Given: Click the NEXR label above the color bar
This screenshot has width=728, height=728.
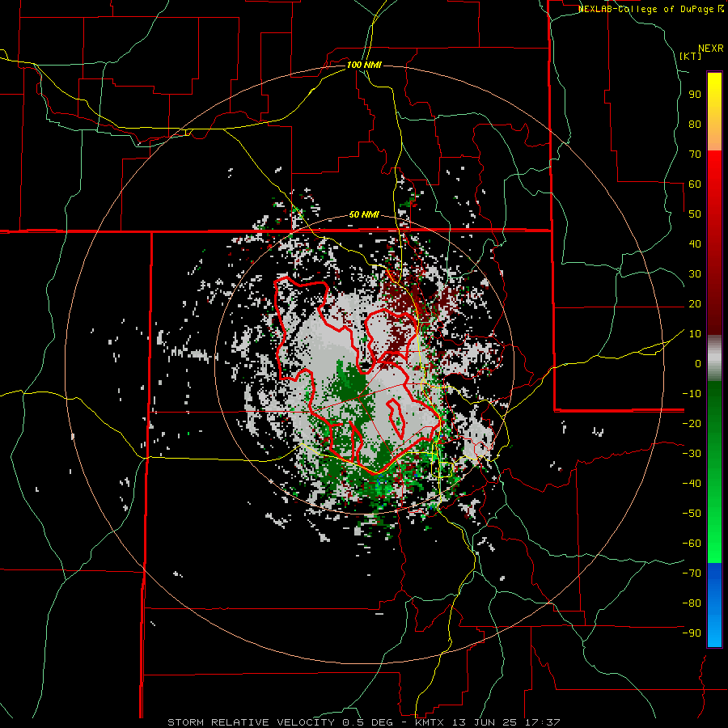Looking at the screenshot, I should 711,49.
